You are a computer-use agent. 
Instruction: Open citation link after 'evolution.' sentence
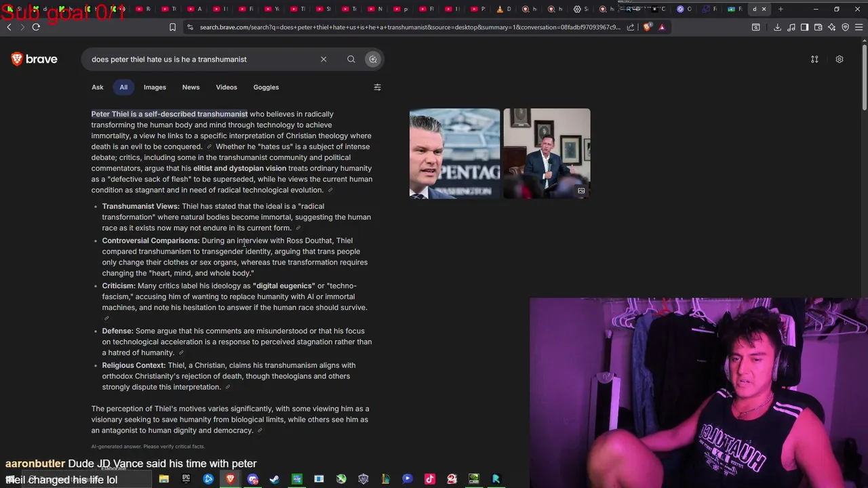pyautogui.click(x=330, y=190)
